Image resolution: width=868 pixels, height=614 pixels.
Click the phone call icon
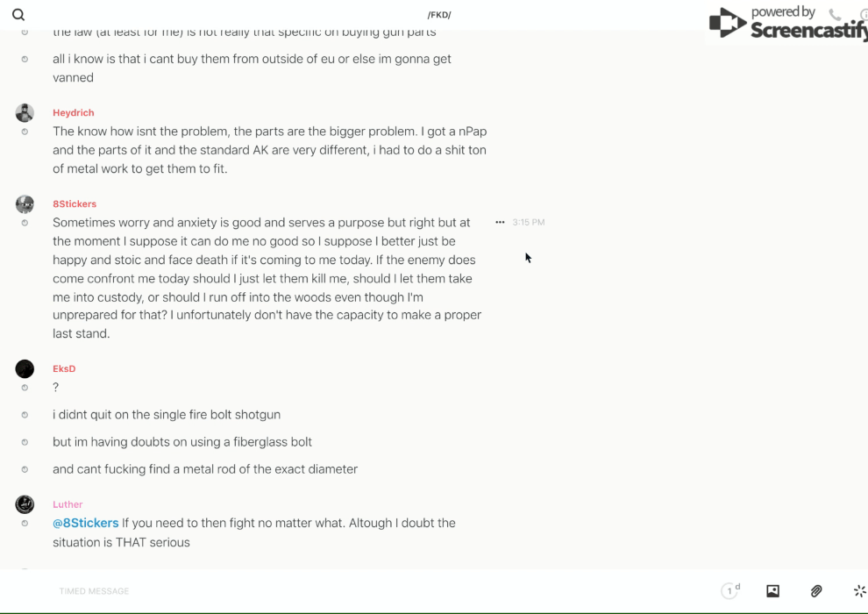[x=835, y=15]
